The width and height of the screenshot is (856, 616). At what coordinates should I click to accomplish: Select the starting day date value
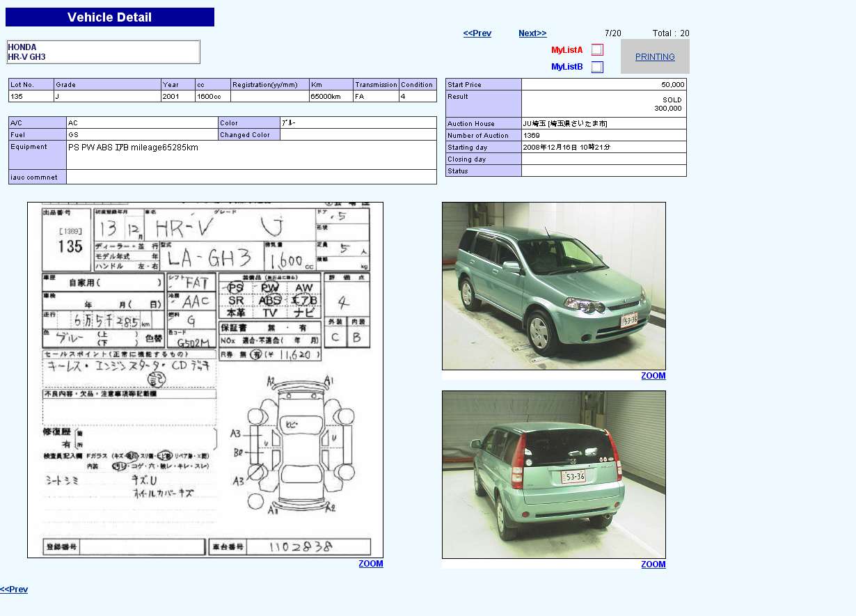(x=604, y=148)
